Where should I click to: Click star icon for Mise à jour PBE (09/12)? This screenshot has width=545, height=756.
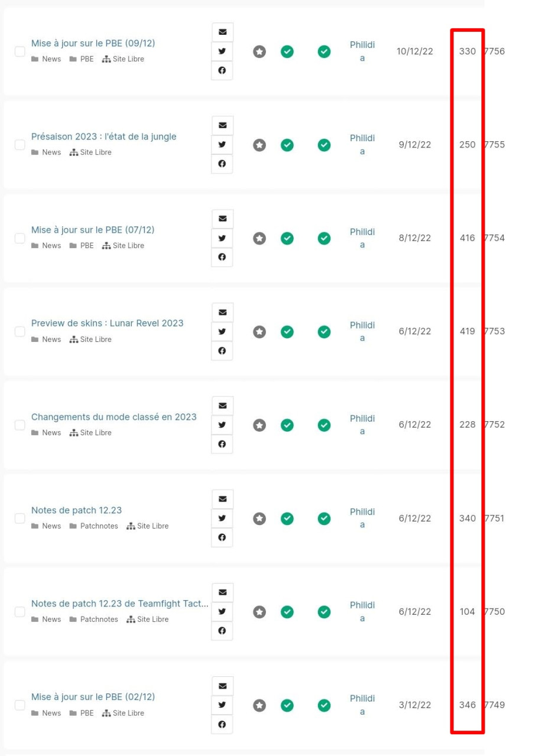coord(259,51)
